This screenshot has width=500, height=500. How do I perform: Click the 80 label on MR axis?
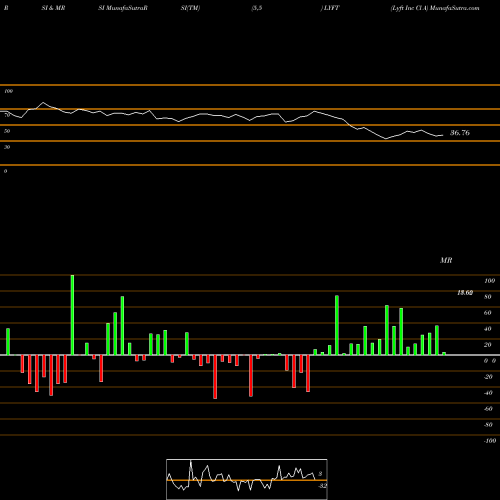tap(488, 297)
